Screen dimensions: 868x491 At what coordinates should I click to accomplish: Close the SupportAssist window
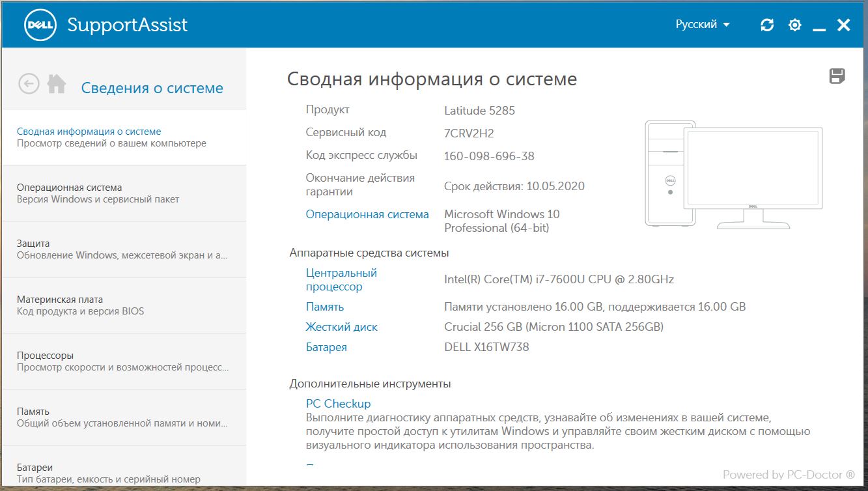pos(844,25)
